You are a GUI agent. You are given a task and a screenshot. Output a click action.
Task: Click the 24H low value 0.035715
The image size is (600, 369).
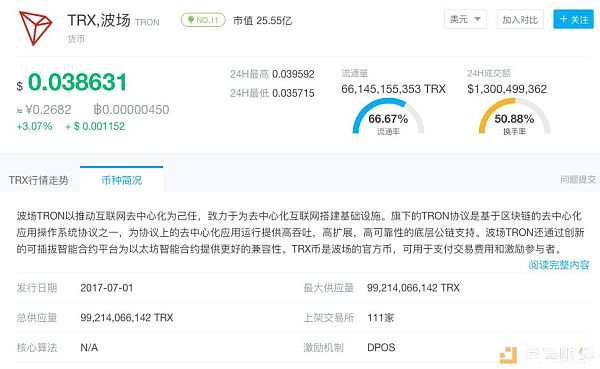click(293, 93)
